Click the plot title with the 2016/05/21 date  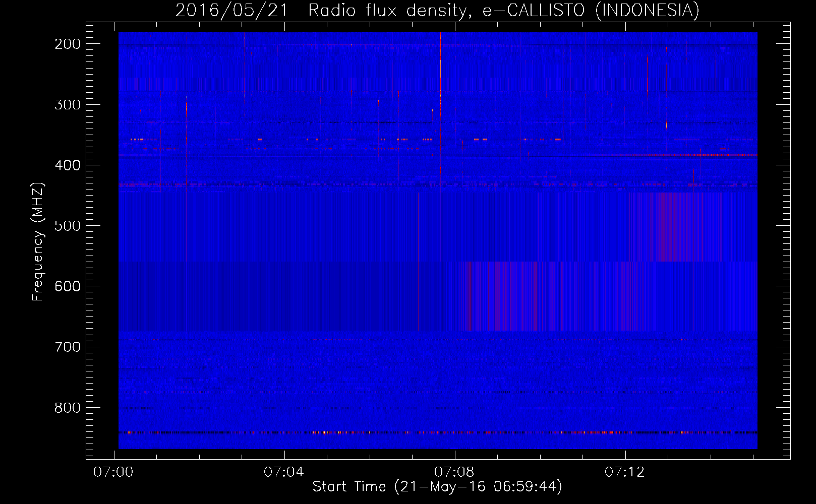pos(437,10)
